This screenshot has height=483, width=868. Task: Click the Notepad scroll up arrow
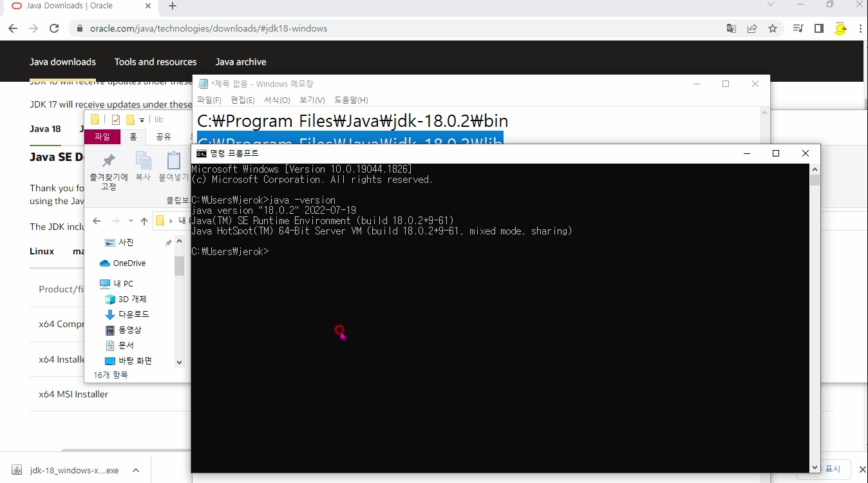(x=765, y=113)
